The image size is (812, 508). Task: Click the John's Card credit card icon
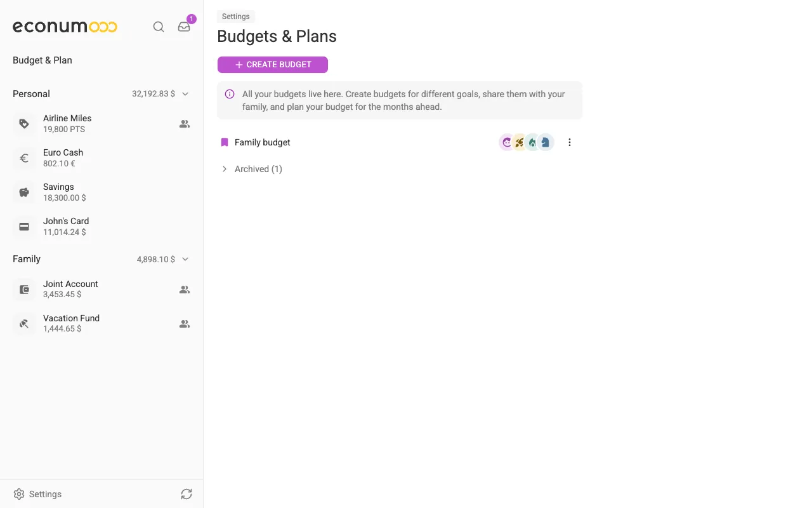tap(24, 227)
